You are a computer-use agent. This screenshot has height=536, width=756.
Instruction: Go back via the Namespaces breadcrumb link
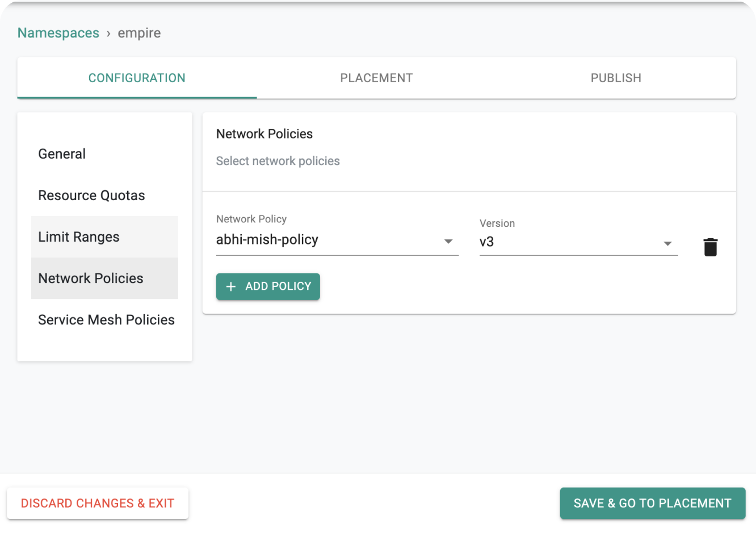click(x=58, y=33)
